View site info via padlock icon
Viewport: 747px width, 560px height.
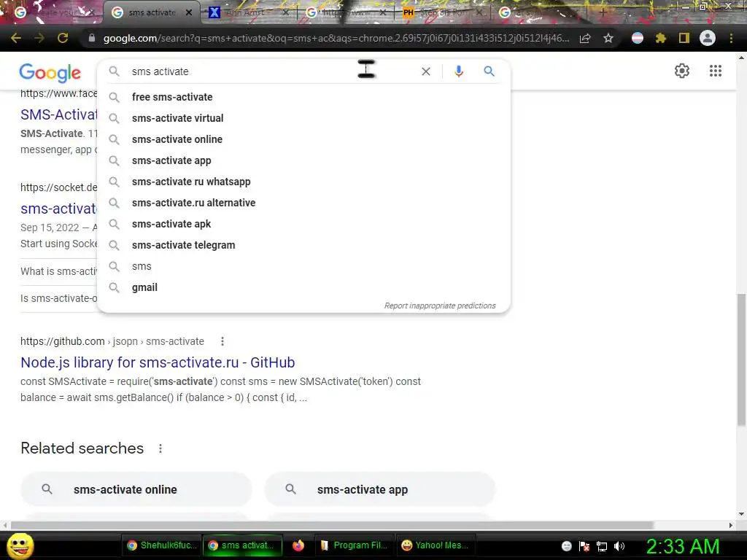coord(92,38)
